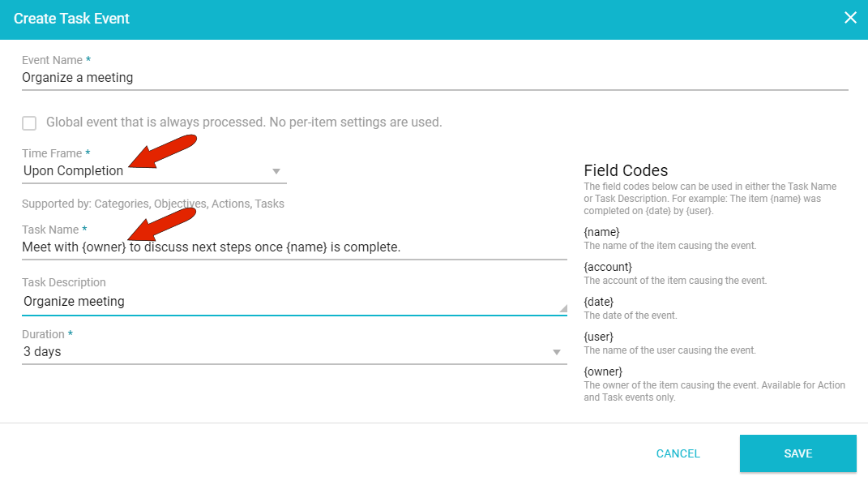This screenshot has width=868, height=481.
Task: Click the Global event label text
Action: 243,122
